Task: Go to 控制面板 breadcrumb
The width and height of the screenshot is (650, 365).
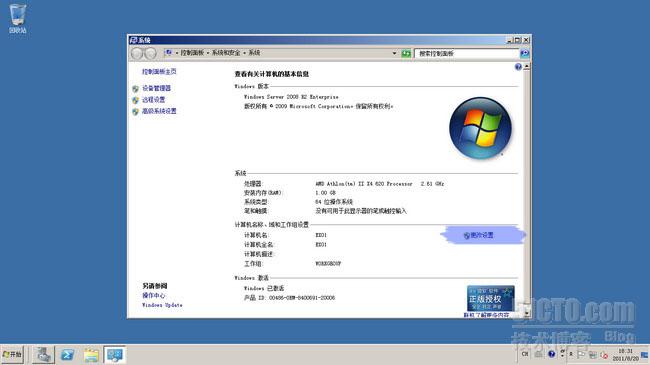Action: click(x=192, y=53)
